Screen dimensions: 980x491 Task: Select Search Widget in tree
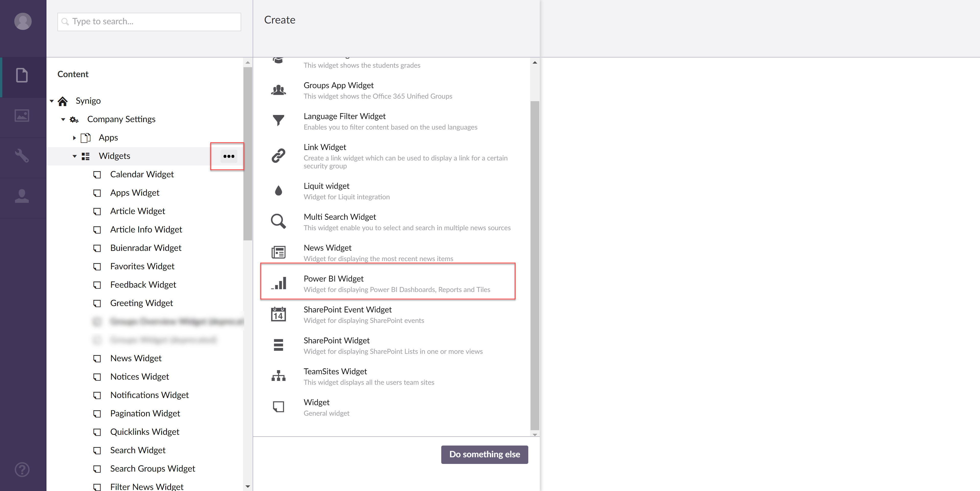coord(138,450)
